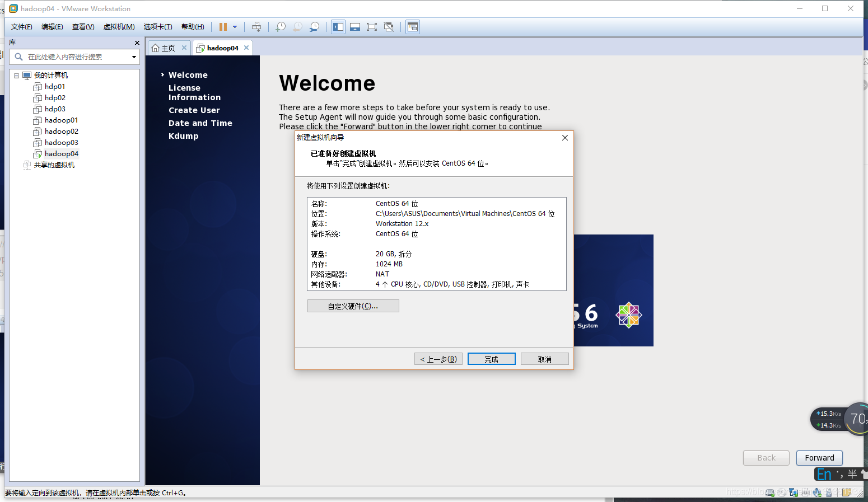Click the USB controller status icon
This screenshot has height=502, width=868.
tap(829, 492)
